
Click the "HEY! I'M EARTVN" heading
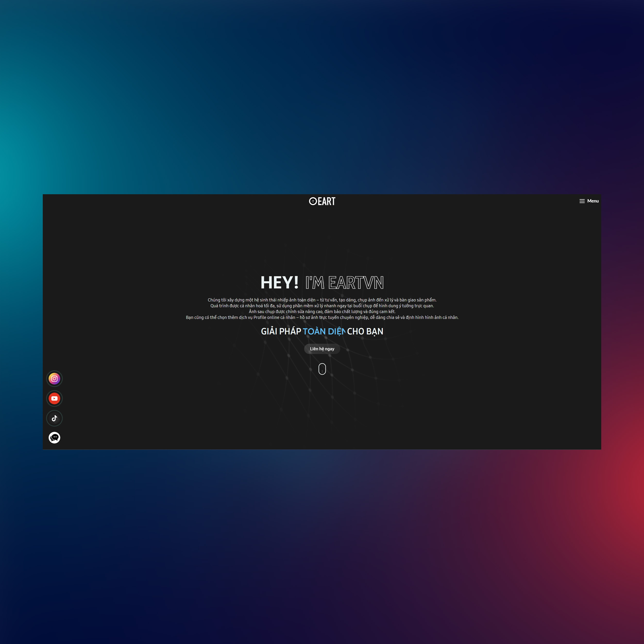point(322,283)
